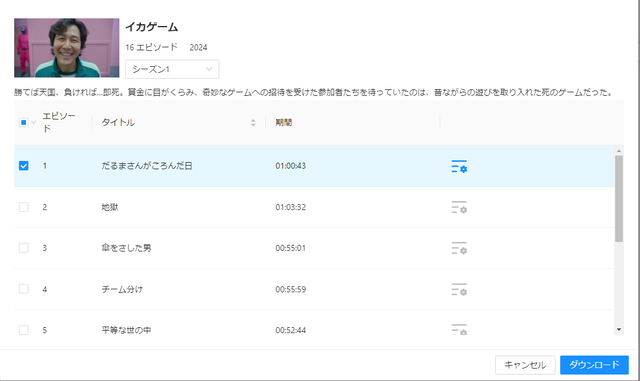Image resolution: width=640 pixels, height=381 pixels.
Task: Open settings icon for チーム分け episode
Action: [x=459, y=289]
